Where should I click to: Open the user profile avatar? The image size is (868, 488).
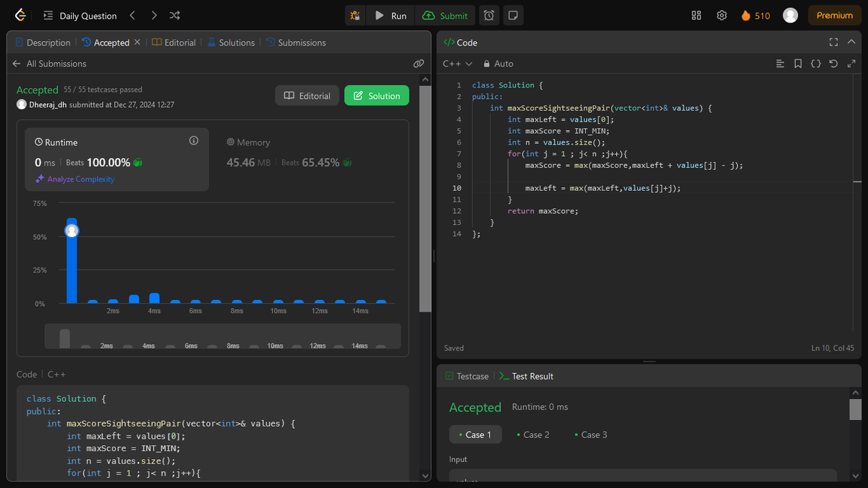[x=791, y=15]
